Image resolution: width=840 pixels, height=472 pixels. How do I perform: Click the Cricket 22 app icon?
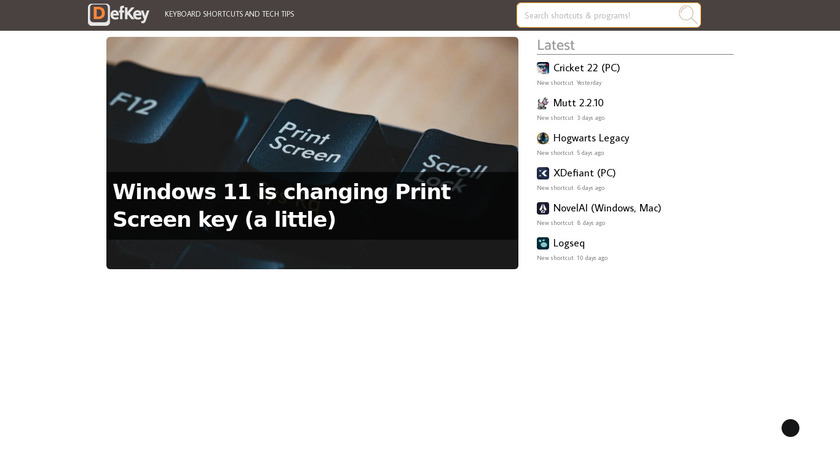click(x=543, y=68)
